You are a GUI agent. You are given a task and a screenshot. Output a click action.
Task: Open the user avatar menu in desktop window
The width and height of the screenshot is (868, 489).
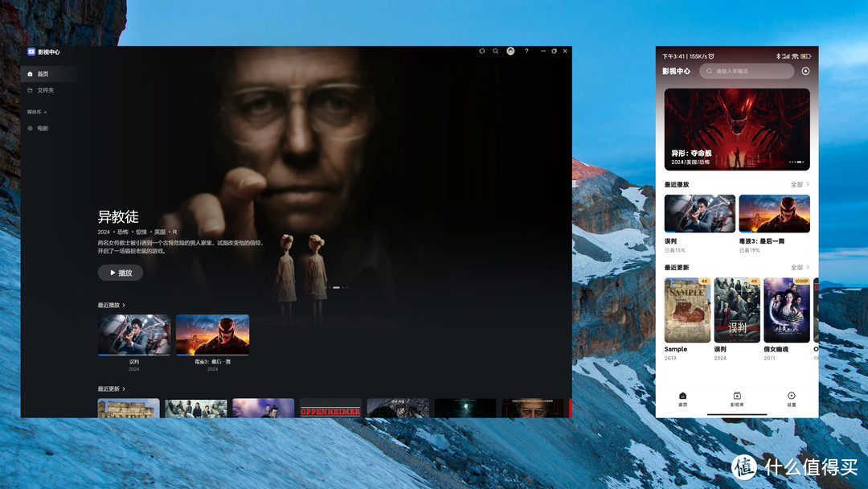pyautogui.click(x=510, y=51)
